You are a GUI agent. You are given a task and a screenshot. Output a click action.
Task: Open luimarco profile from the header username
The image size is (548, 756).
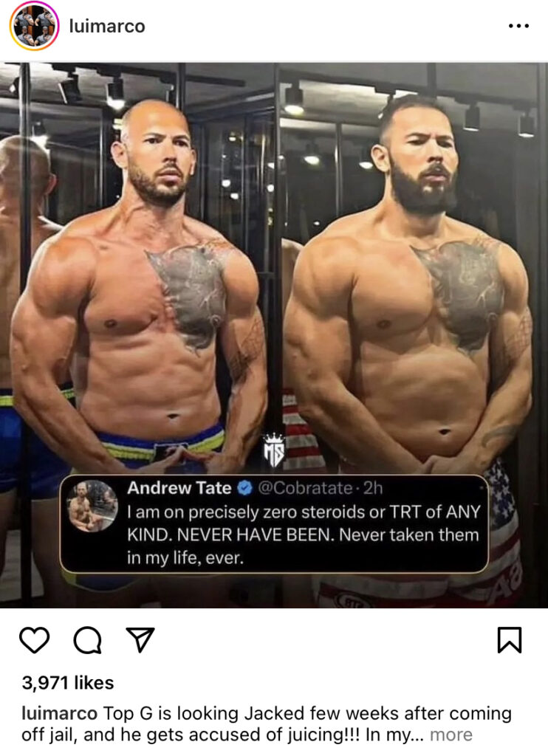pyautogui.click(x=107, y=26)
